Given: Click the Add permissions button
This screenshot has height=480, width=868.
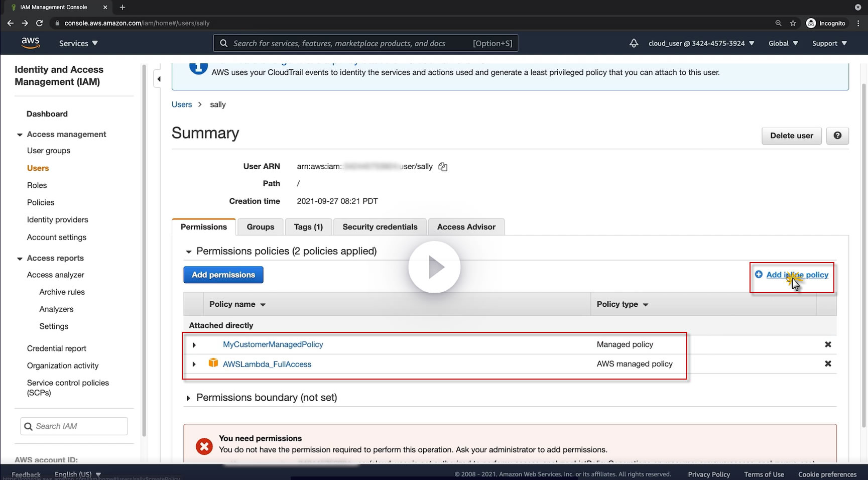Looking at the screenshot, I should 223,275.
